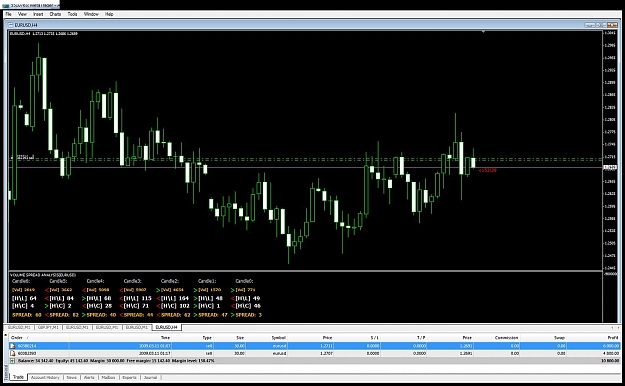Click the [H\L] 164 value
Screen dimensions: 625x386
(x=175, y=298)
